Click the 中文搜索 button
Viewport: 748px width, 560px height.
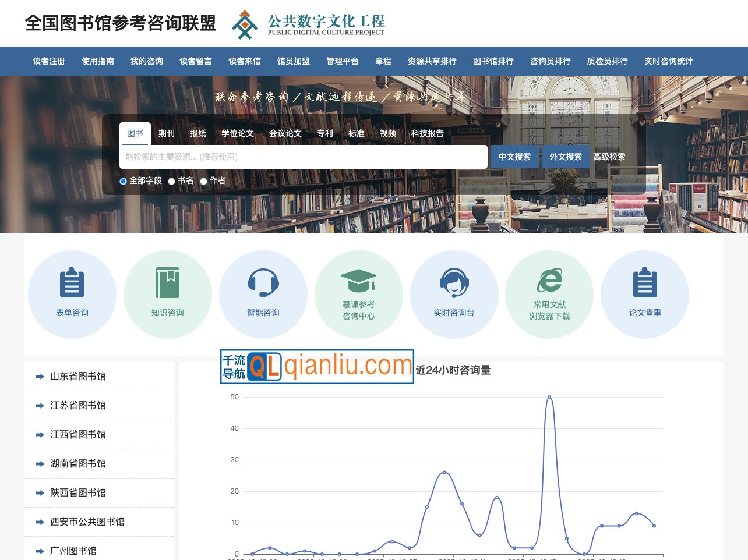pyautogui.click(x=514, y=157)
